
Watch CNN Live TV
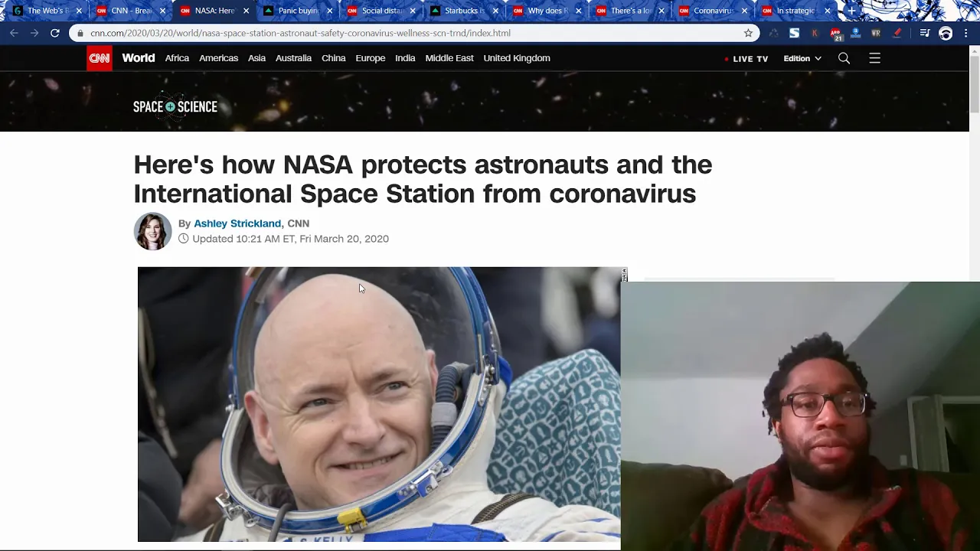pyautogui.click(x=746, y=58)
